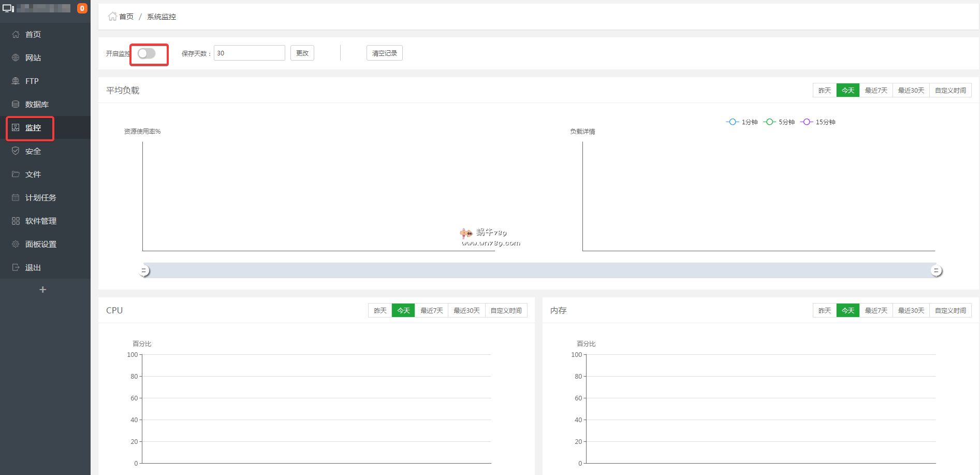980x475 pixels.
Task: Click the home icon in the sidebar
Action: click(x=16, y=35)
